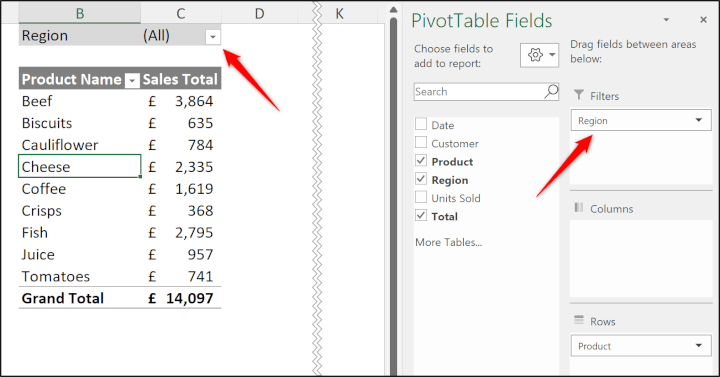The width and height of the screenshot is (720, 377).
Task: Click the search magnifier icon
Action: click(551, 91)
